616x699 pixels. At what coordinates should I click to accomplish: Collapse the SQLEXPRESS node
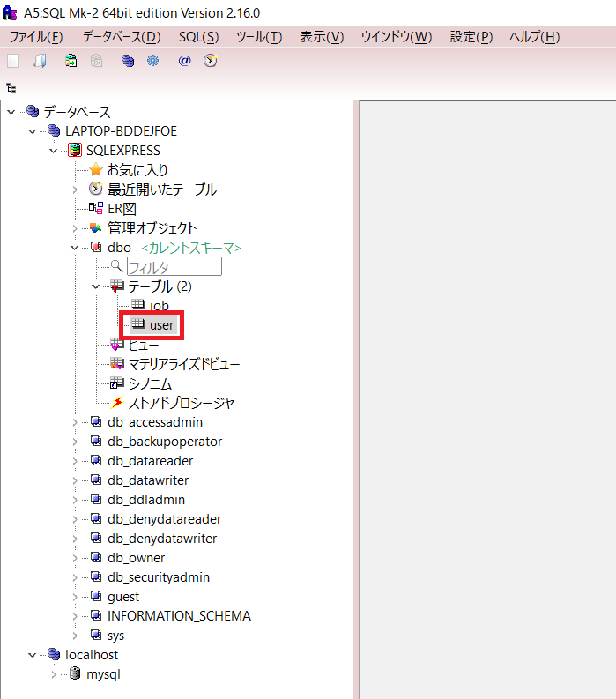(54, 151)
